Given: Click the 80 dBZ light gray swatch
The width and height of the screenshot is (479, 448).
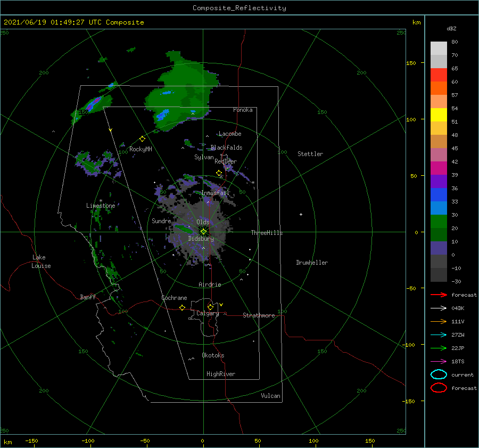Looking at the screenshot, I should tap(439, 48).
